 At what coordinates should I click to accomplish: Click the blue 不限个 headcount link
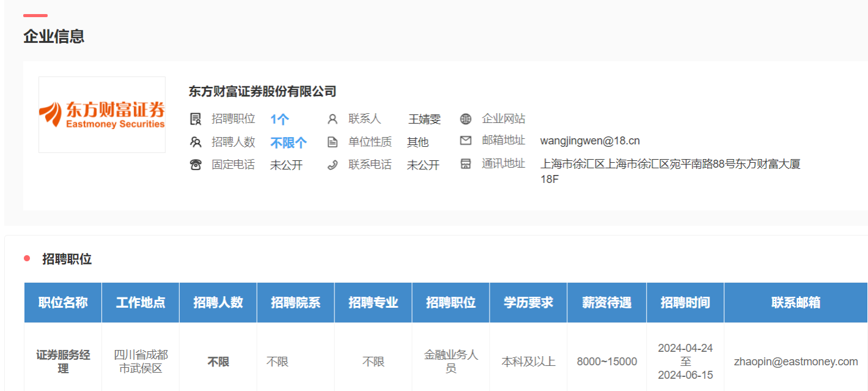pos(289,143)
